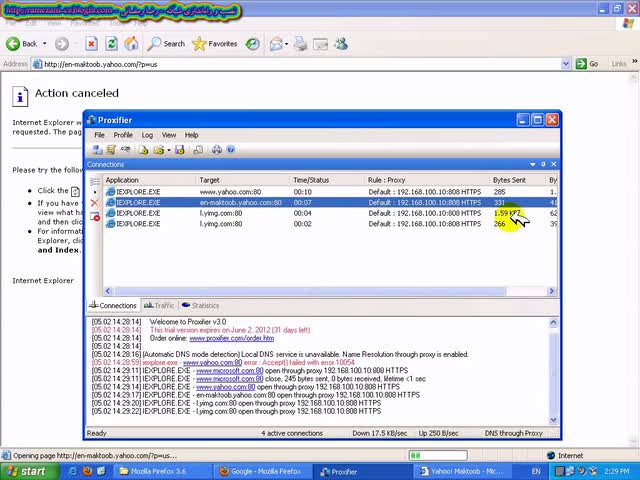Open the Favorites star button
The height and width of the screenshot is (480, 640).
point(215,44)
